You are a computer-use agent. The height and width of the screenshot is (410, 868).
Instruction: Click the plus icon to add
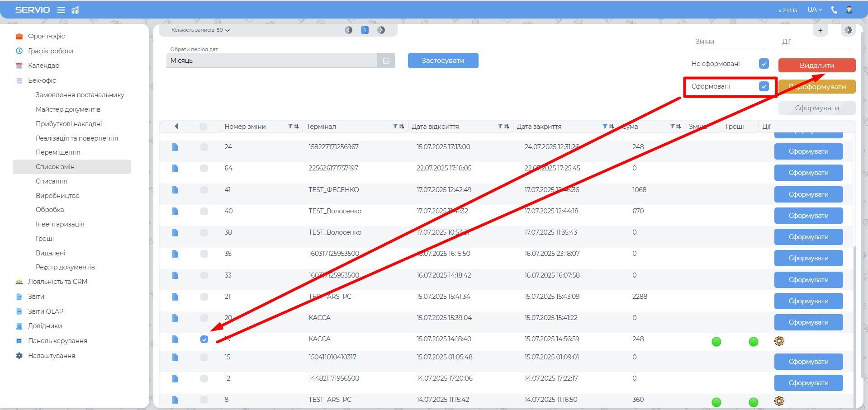click(820, 30)
